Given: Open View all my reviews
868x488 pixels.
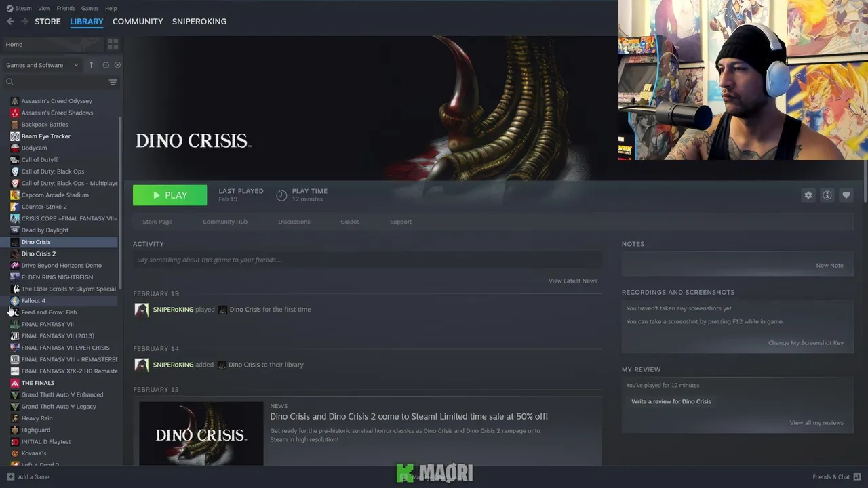Looking at the screenshot, I should 816,423.
